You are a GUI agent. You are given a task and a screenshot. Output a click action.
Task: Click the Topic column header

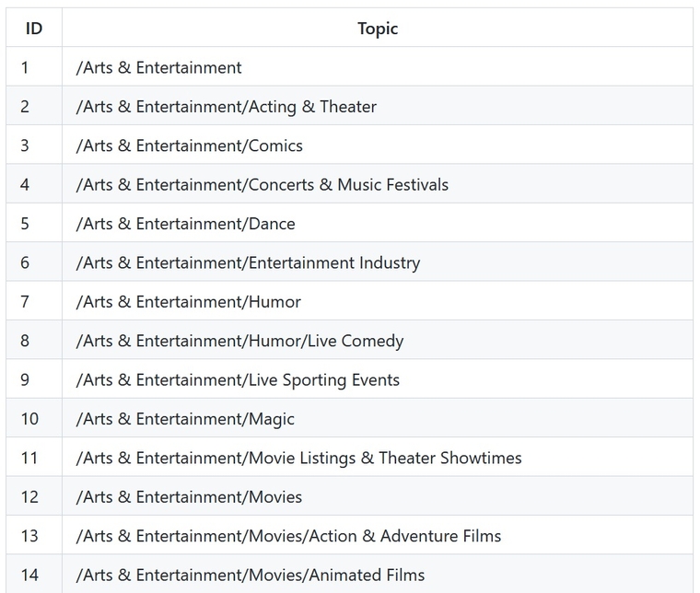[x=378, y=28]
